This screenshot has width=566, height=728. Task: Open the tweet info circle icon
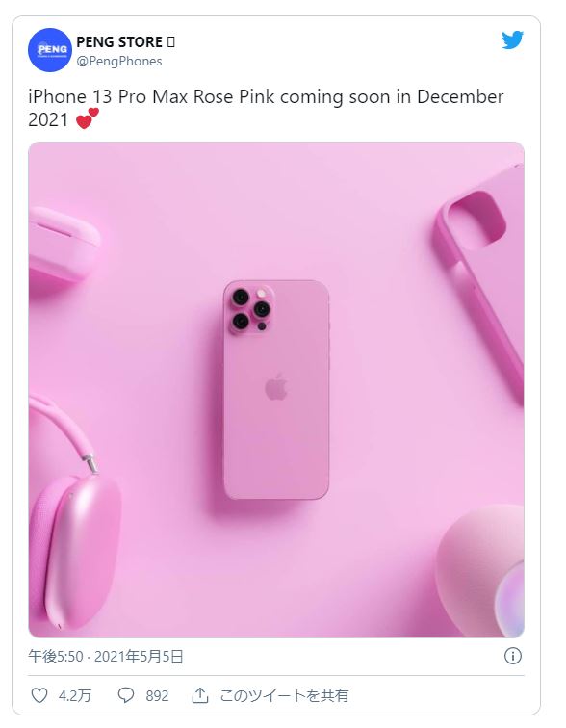coord(512,656)
